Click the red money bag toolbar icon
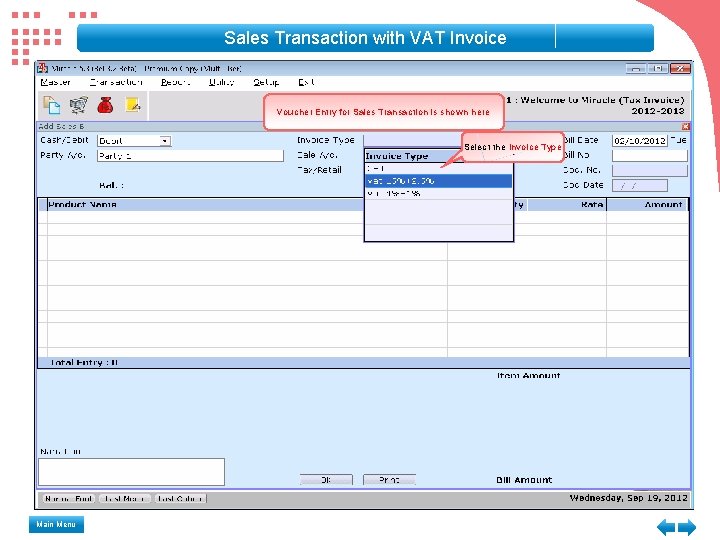Viewport: 720px width, 540px height. tap(106, 105)
